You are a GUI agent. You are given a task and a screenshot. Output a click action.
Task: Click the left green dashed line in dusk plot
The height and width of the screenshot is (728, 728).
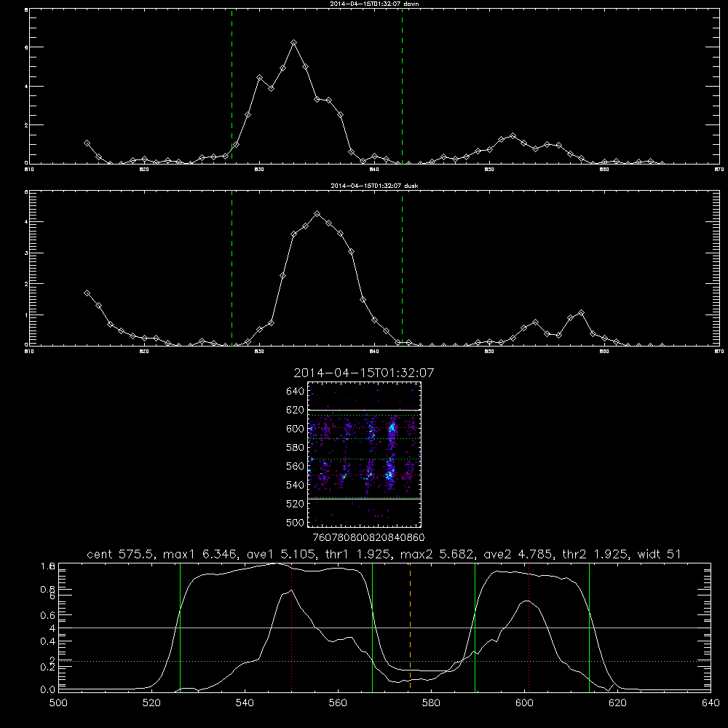pyautogui.click(x=232, y=269)
